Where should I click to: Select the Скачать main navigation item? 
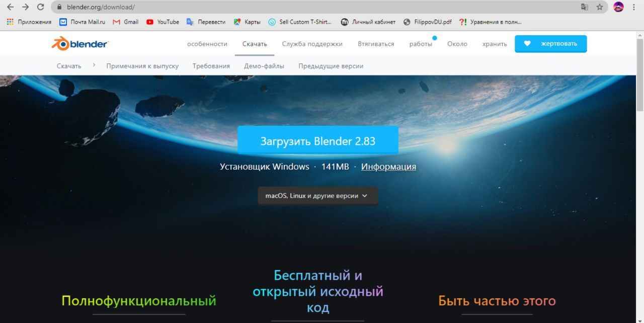[x=255, y=44]
